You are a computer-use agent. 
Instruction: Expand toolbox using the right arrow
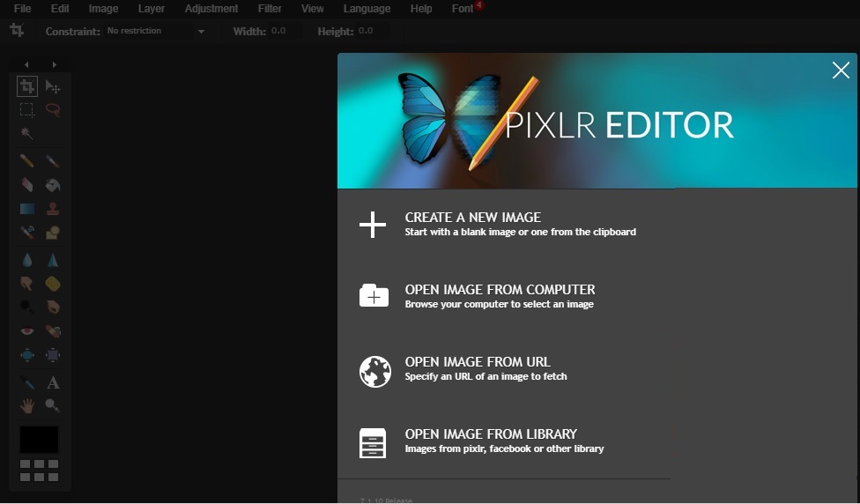point(54,64)
